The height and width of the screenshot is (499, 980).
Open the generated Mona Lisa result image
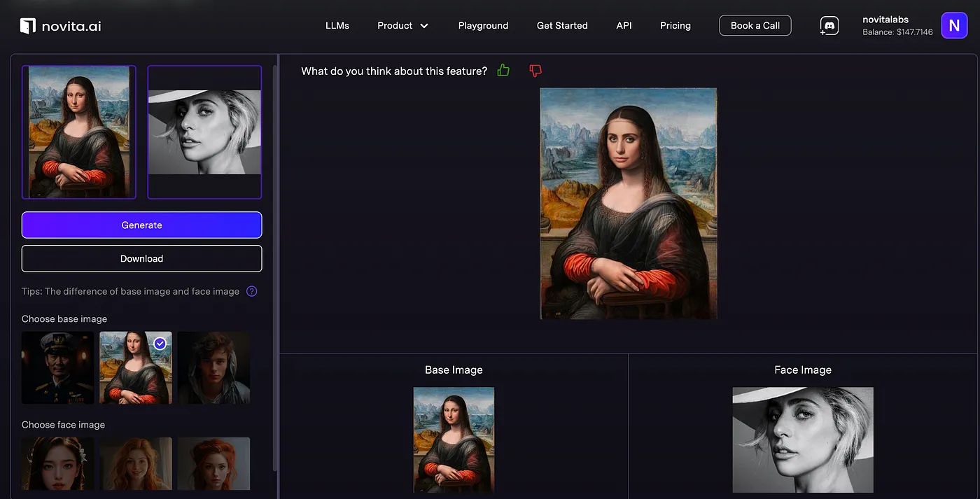click(x=629, y=204)
